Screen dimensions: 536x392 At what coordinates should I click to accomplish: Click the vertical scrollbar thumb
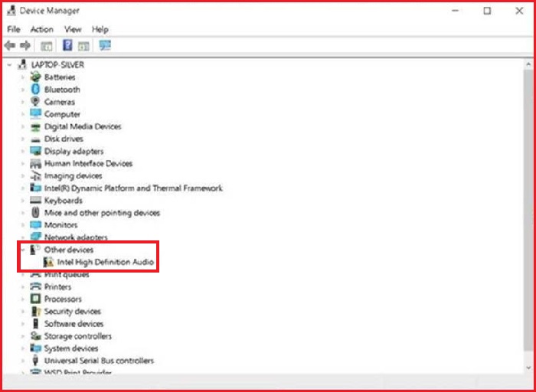[x=528, y=211]
